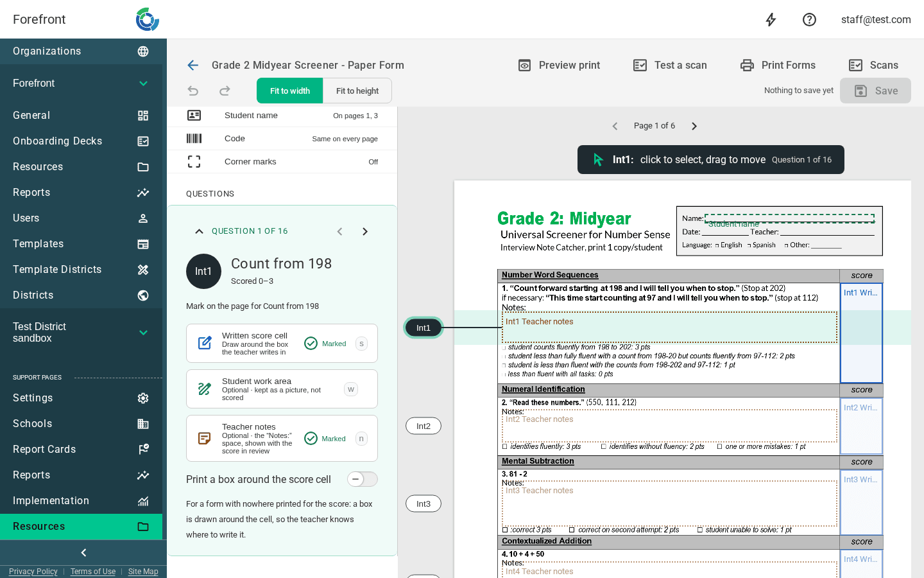The height and width of the screenshot is (578, 924).
Task: Open Corner marks row
Action: 282,162
